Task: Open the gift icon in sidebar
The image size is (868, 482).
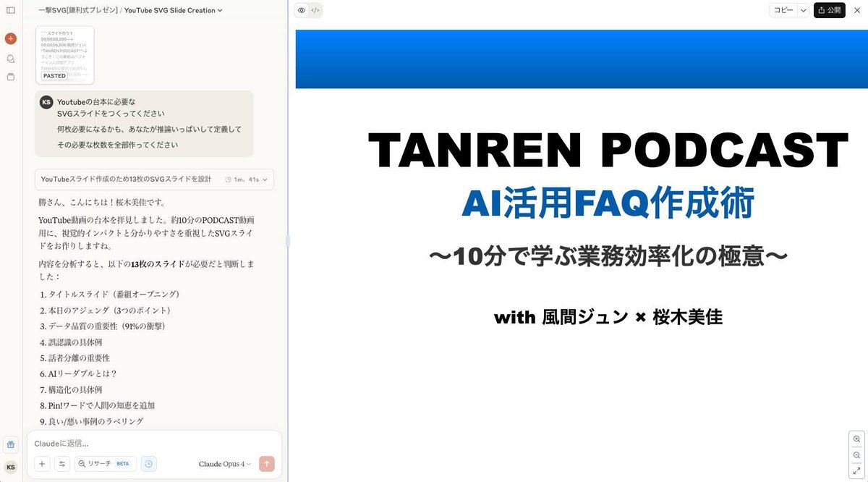Action: [x=10, y=444]
